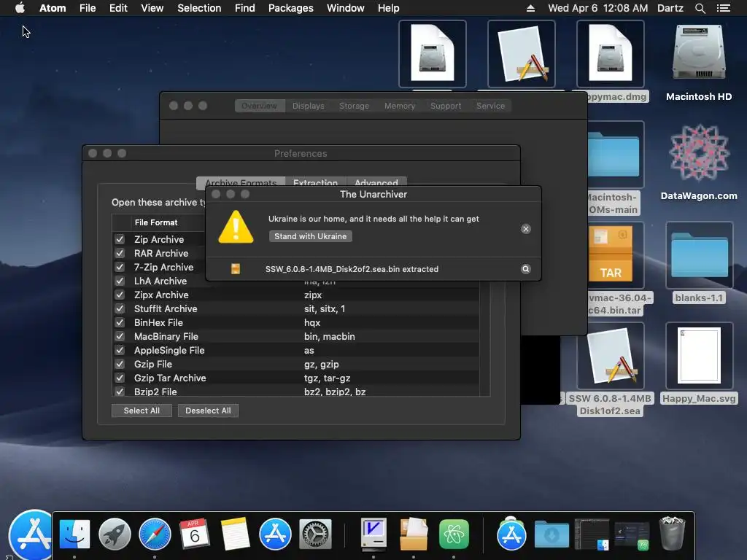Switch to Advanced tab in Preferences

376,182
